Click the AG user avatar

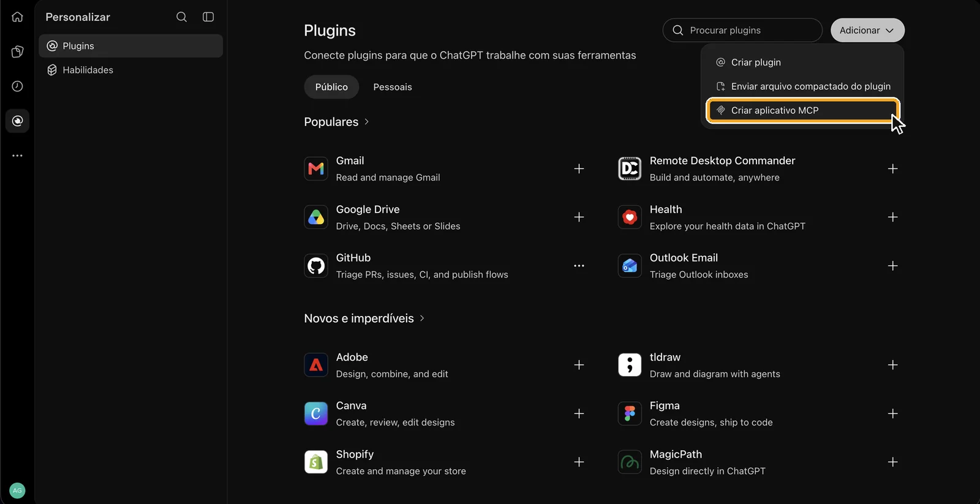(x=17, y=491)
